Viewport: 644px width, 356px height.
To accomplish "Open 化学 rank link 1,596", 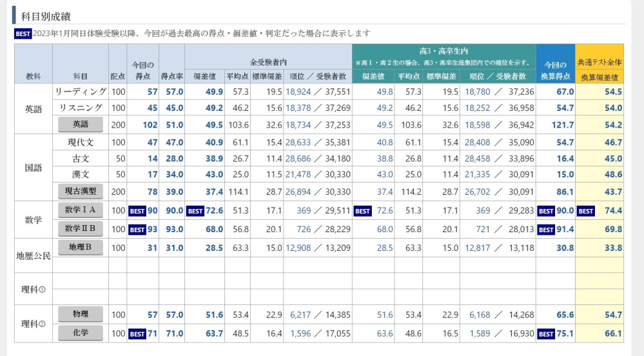I will click(300, 333).
